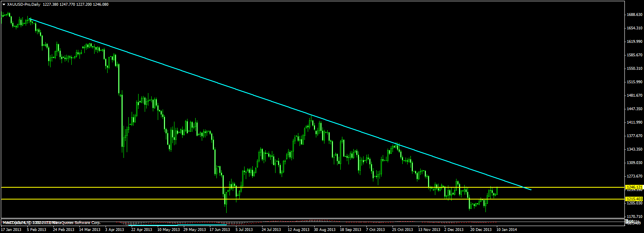Screen dimensions: 644x233
Task: Click the 1447.350 price axis level
Action: (x=634, y=109)
